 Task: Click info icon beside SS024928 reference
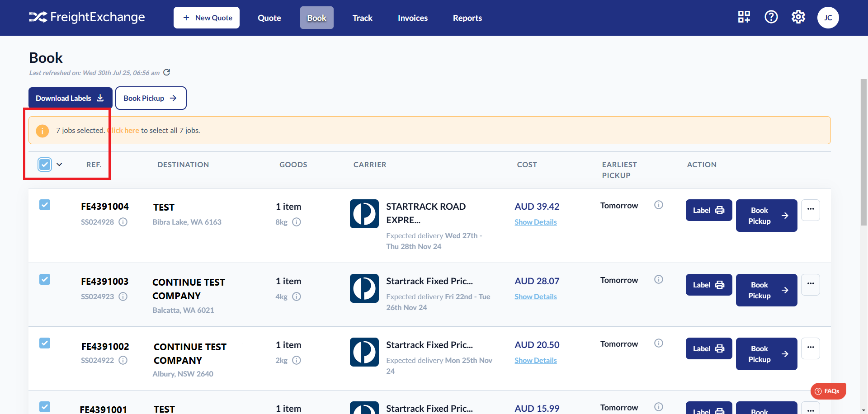coord(123,222)
